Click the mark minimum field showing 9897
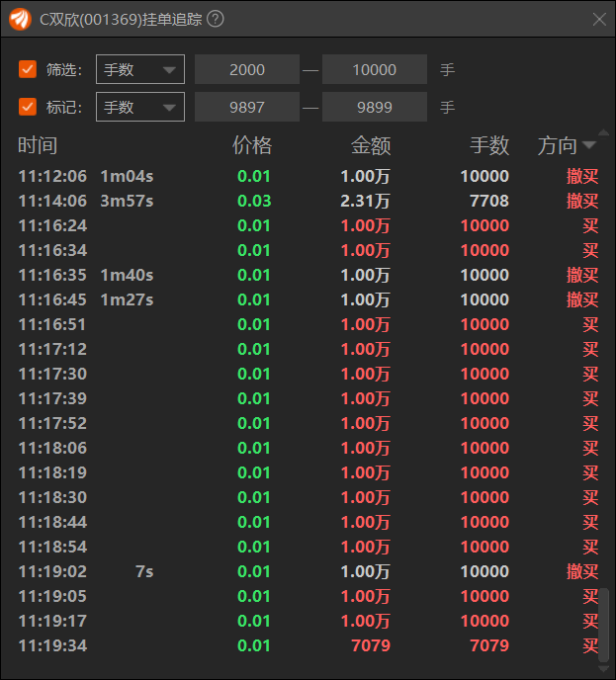616x680 pixels. [x=247, y=107]
